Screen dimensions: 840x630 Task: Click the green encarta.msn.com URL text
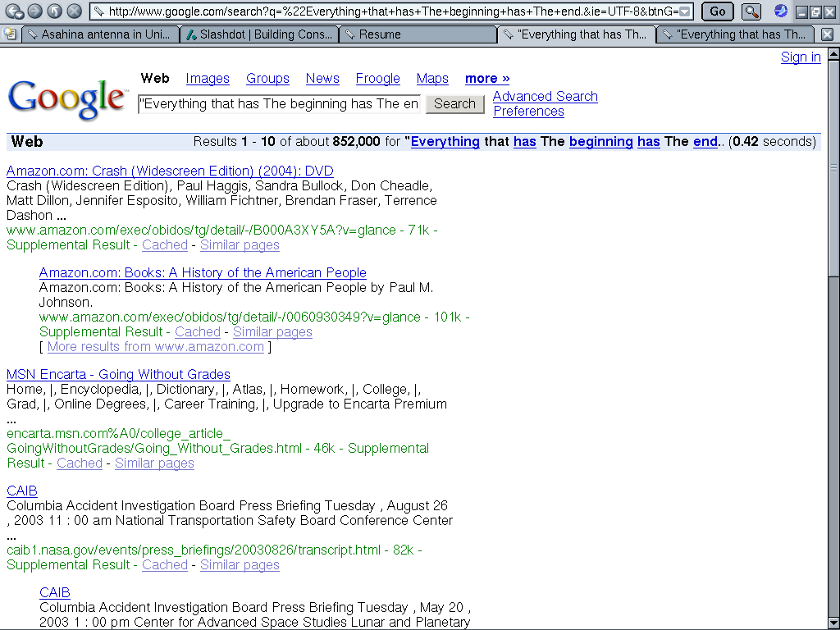tap(154, 441)
